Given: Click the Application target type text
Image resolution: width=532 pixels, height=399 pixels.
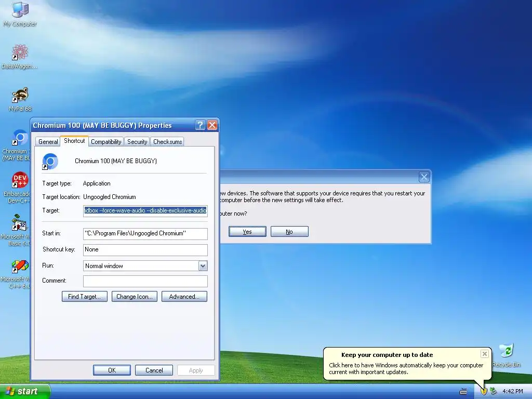Looking at the screenshot, I should pos(97,183).
